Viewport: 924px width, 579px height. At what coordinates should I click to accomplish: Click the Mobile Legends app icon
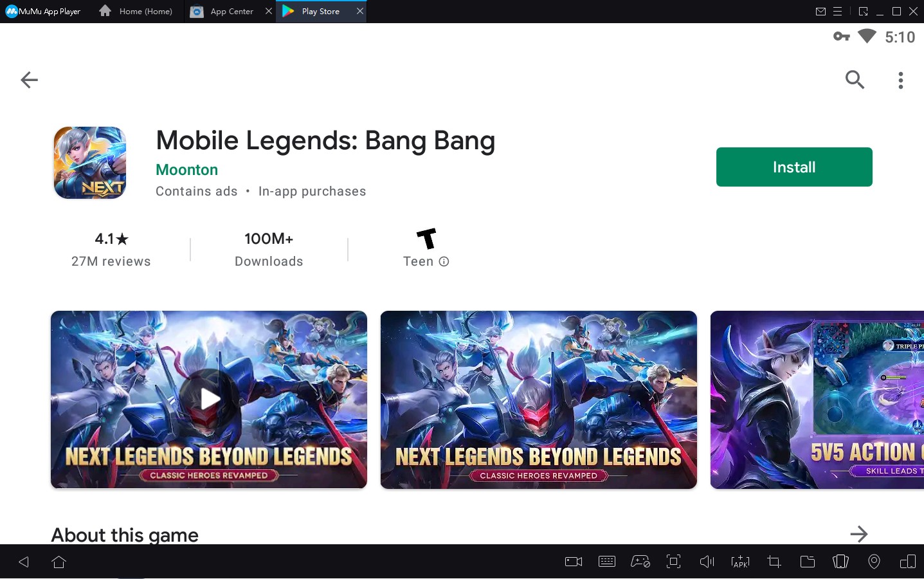[x=90, y=163]
